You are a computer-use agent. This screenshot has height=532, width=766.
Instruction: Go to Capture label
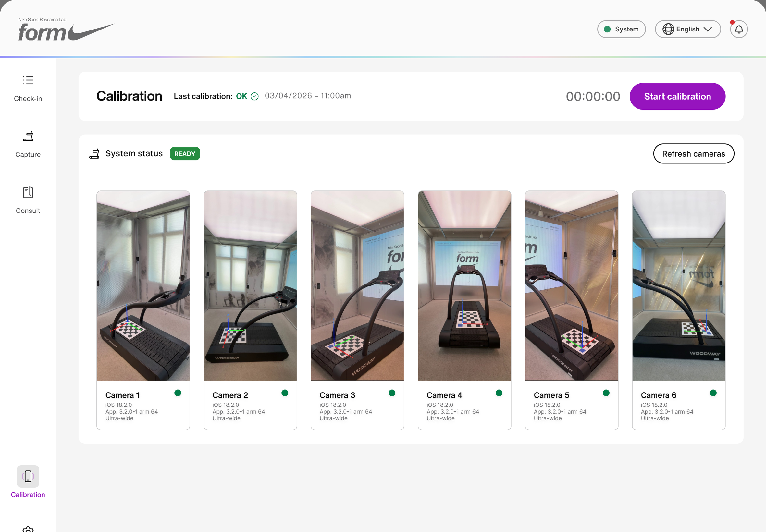[x=28, y=155]
